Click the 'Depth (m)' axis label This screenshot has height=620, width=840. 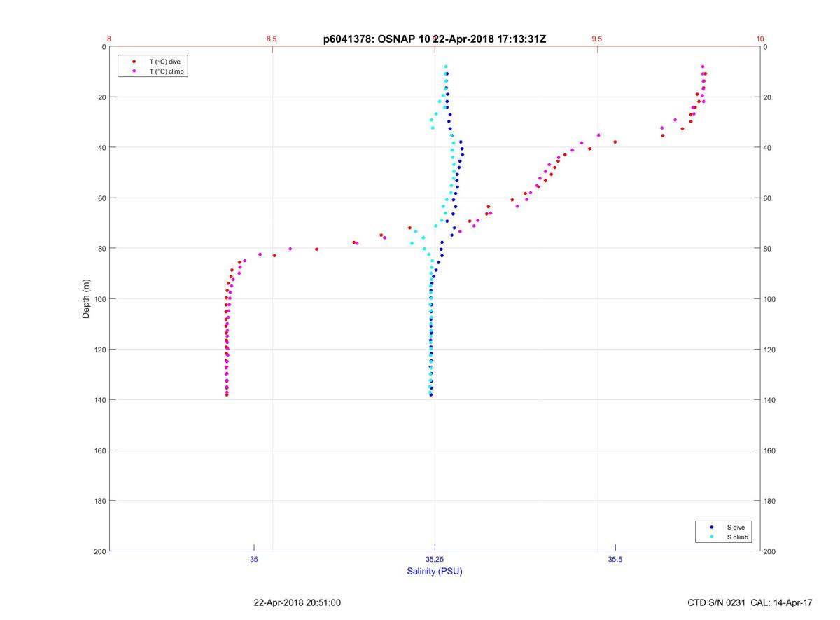click(86, 298)
